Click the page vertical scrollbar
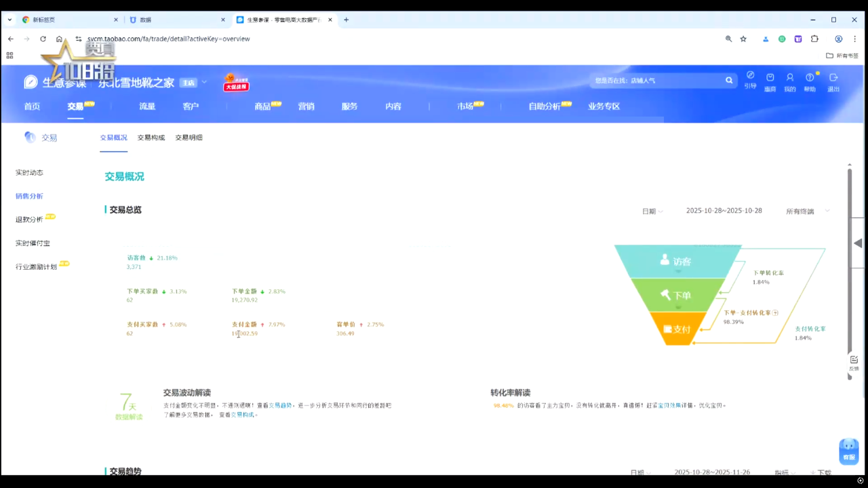 849,271
